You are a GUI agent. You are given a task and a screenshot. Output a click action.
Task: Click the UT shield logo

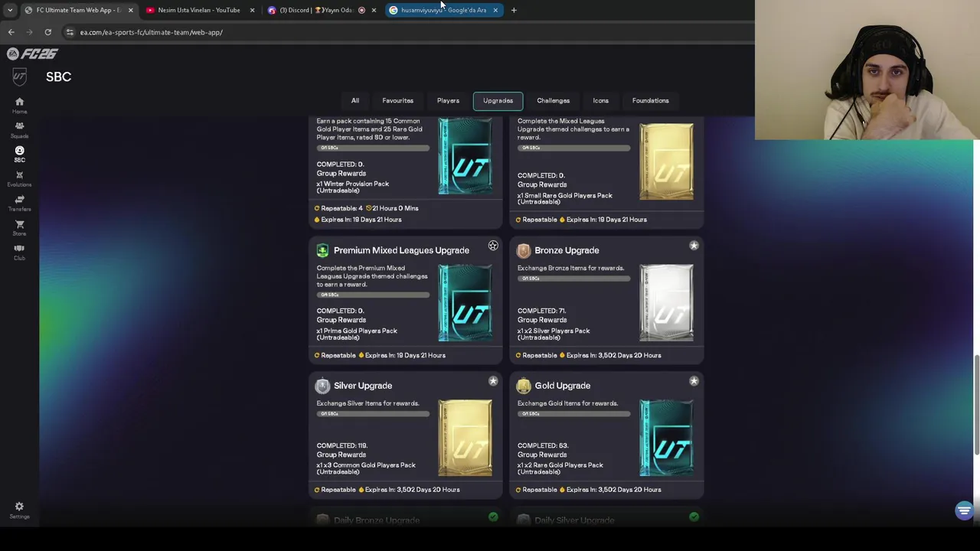[19, 77]
